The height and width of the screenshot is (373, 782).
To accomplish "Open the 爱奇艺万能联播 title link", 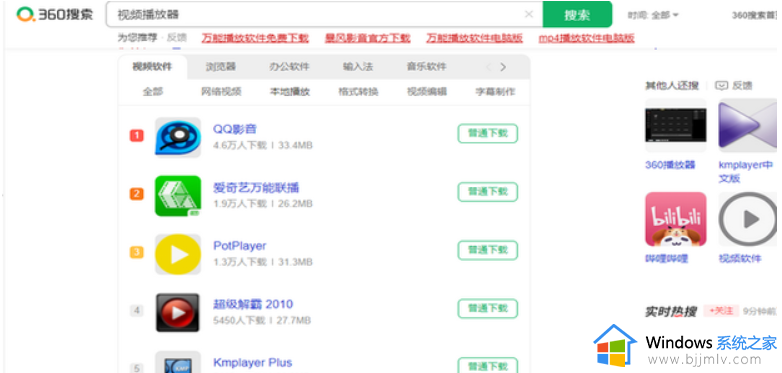I will pos(256,188).
